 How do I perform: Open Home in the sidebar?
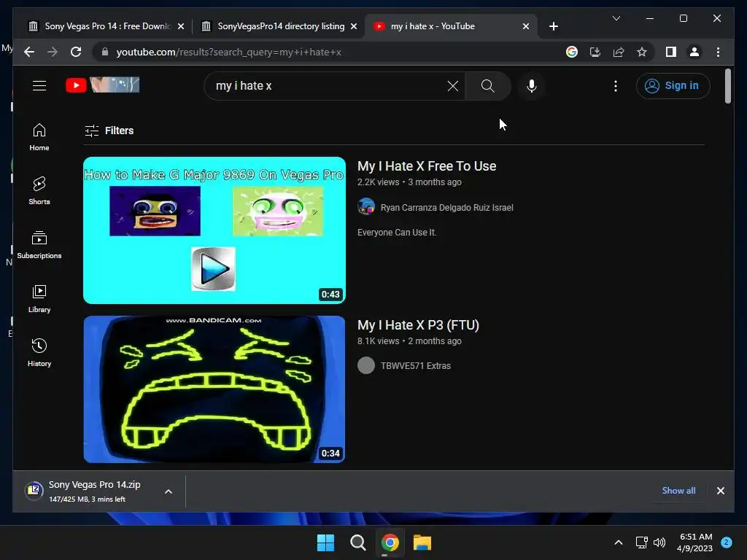point(39,137)
